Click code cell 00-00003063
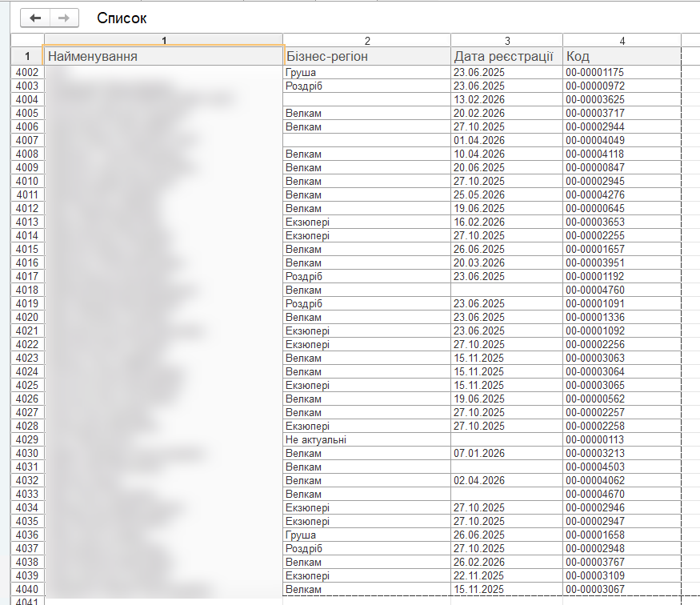Viewport: 700px width, 605px height. 622,358
